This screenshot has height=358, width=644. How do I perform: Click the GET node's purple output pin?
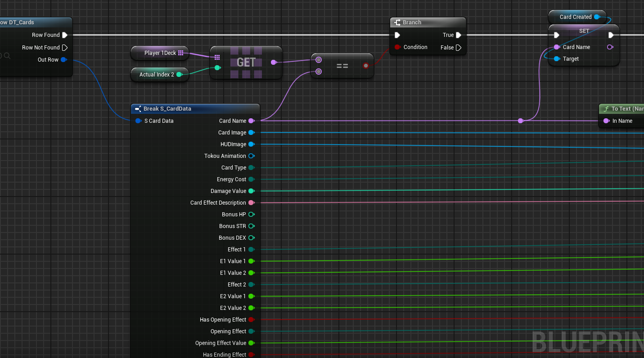point(274,63)
